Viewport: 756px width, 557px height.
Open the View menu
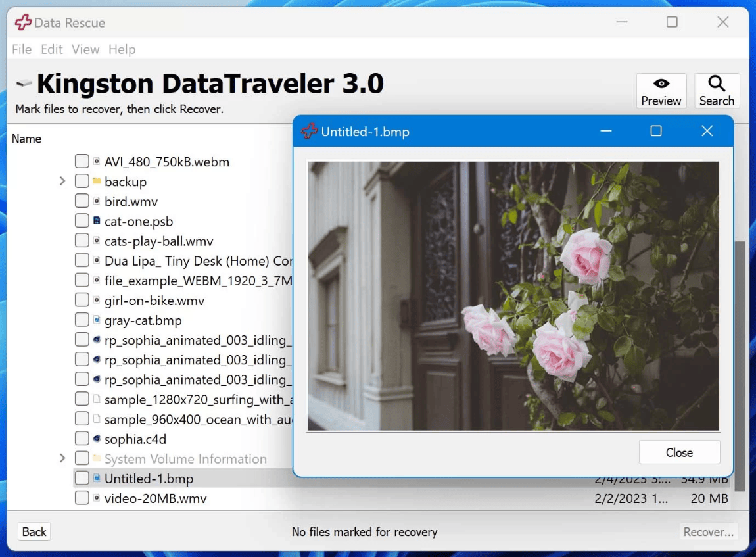(x=85, y=49)
